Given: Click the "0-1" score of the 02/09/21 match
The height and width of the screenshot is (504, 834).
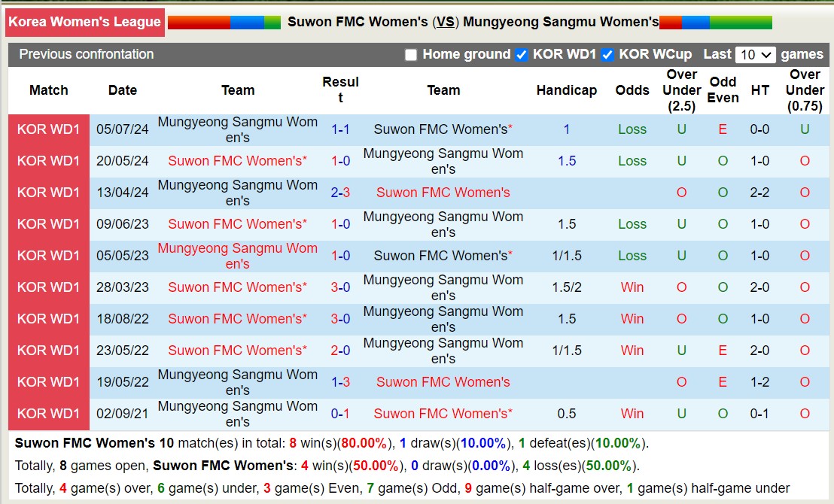Looking at the screenshot, I should [x=341, y=413].
